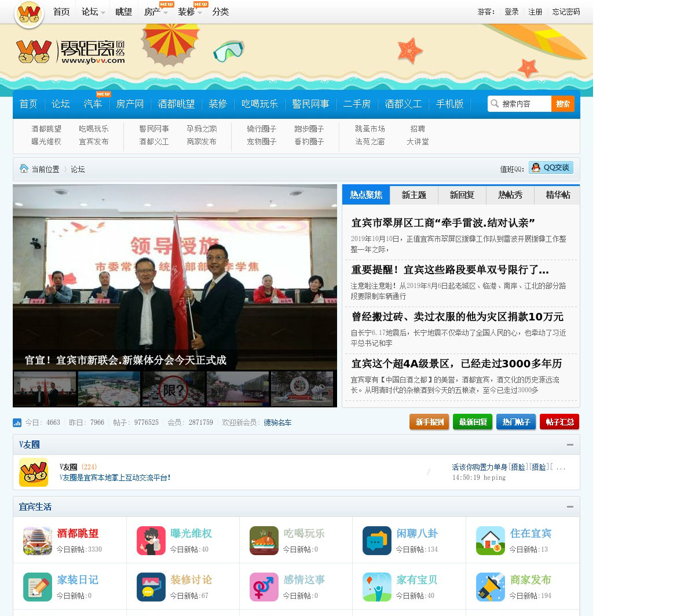Select the last slideshow thumbnail
Image resolution: width=695 pixels, height=616 pixels.
[302, 388]
